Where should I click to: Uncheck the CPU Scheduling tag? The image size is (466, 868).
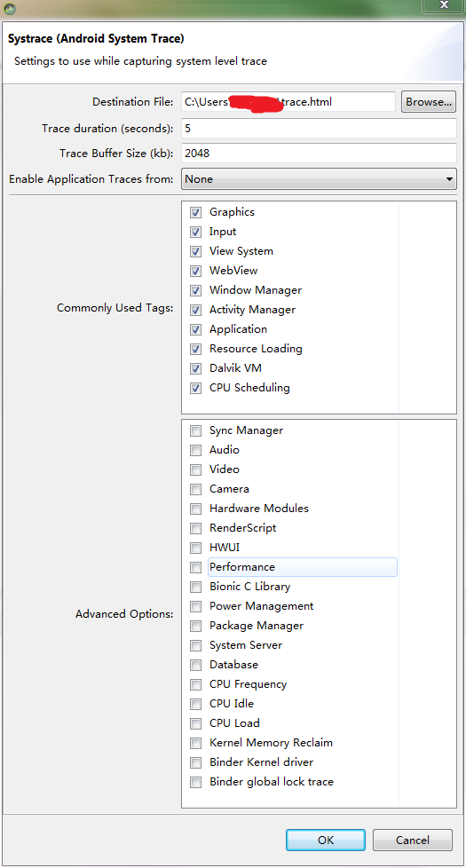[x=195, y=388]
